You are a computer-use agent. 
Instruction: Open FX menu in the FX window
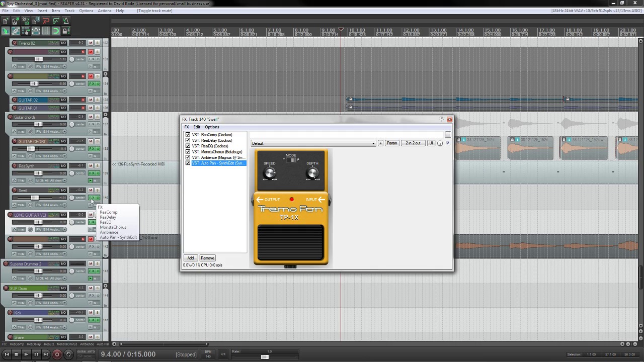click(x=187, y=127)
